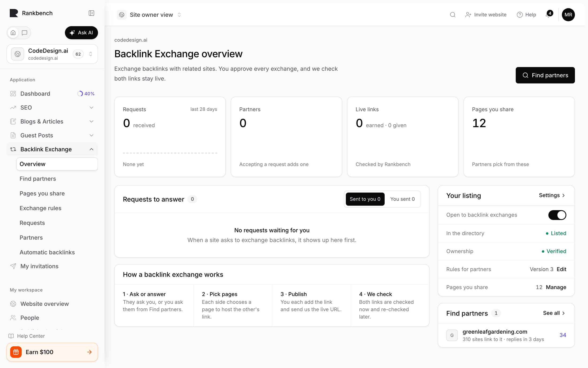This screenshot has width=588, height=368.
Task: Open the chat bubble icon
Action: [x=25, y=33]
